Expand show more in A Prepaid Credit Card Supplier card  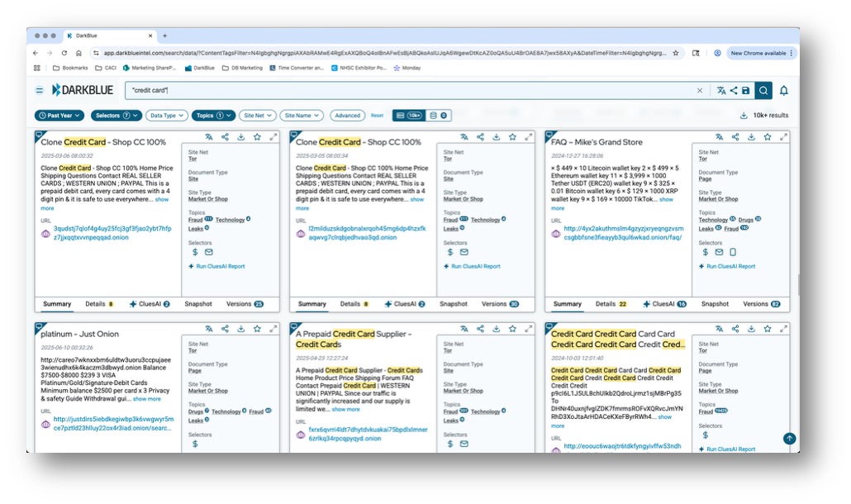tap(345, 410)
